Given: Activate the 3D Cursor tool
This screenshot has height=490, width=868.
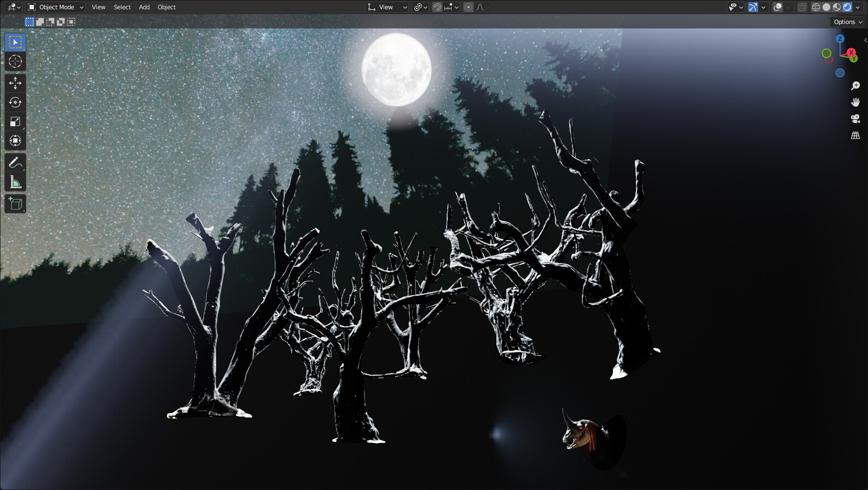Looking at the screenshot, I should [15, 61].
